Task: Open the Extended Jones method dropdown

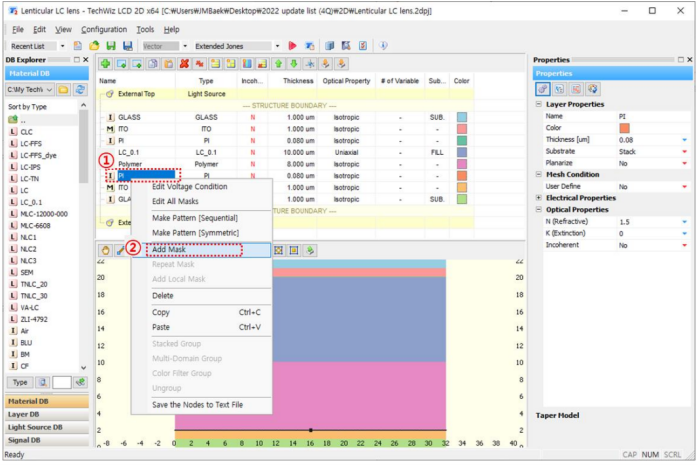Action: pyautogui.click(x=276, y=46)
